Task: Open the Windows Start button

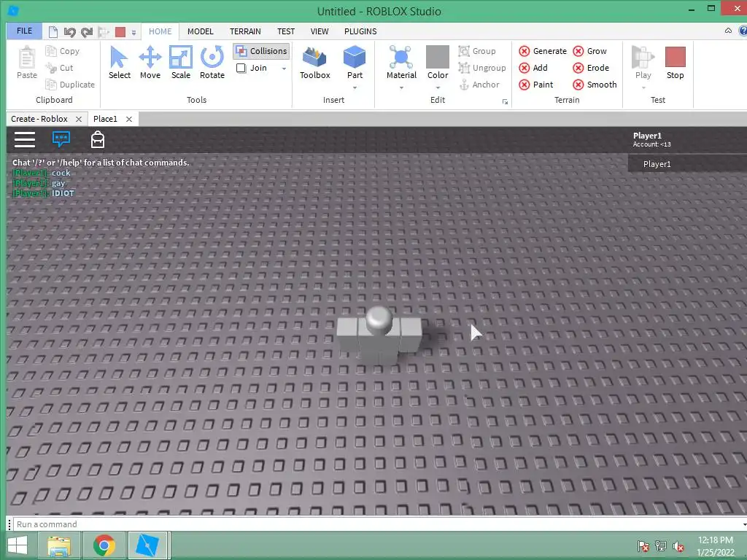Action: tap(18, 545)
